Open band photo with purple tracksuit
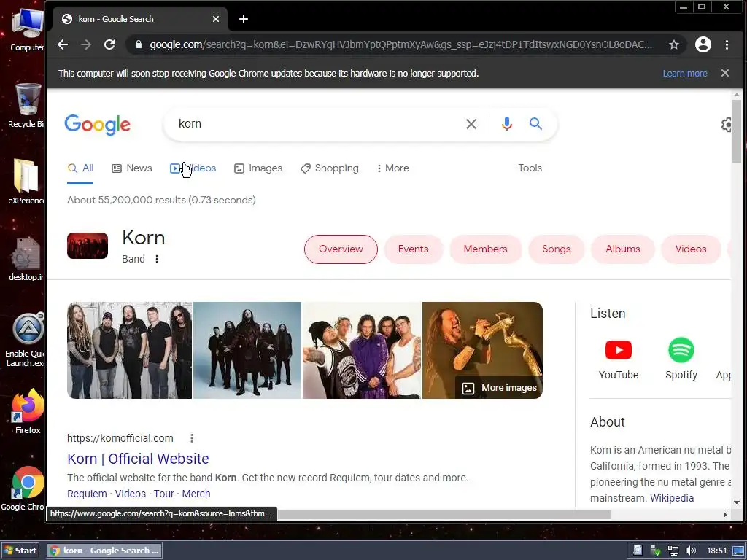 click(x=362, y=350)
